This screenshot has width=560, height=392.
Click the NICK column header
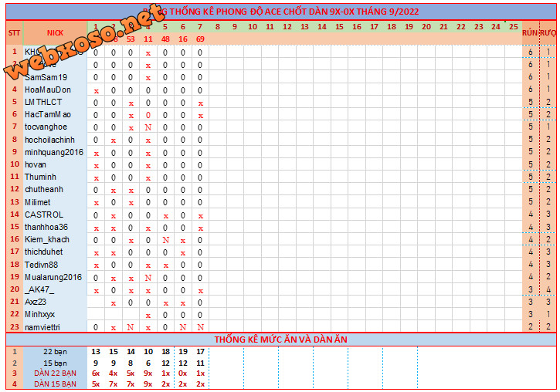pos(55,32)
